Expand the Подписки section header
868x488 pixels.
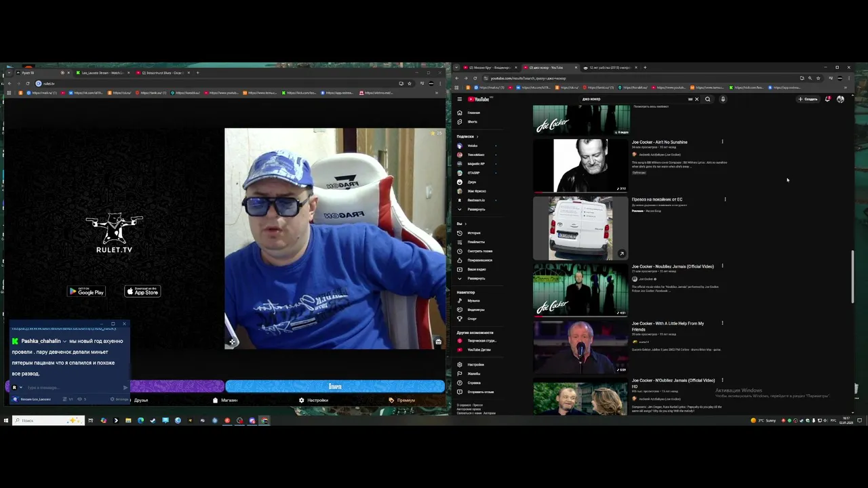click(467, 136)
